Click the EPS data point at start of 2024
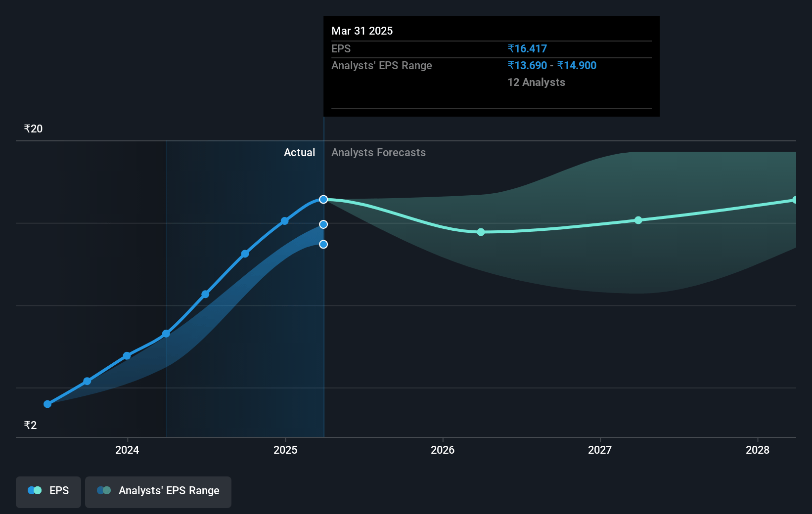The height and width of the screenshot is (514, 812). 127,356
